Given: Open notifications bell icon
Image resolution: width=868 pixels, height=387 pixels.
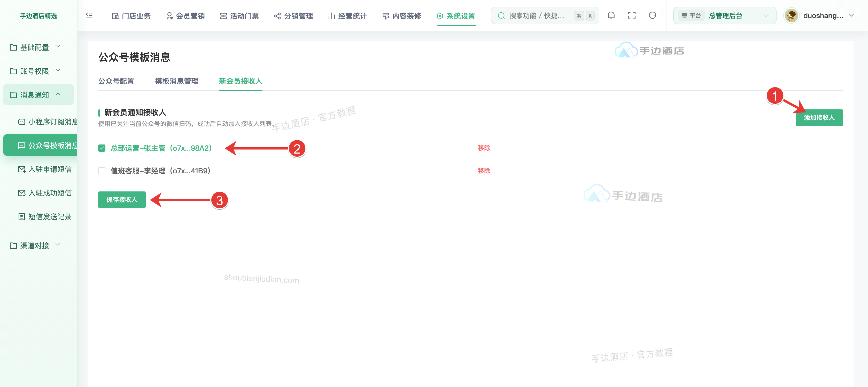Looking at the screenshot, I should coord(611,15).
